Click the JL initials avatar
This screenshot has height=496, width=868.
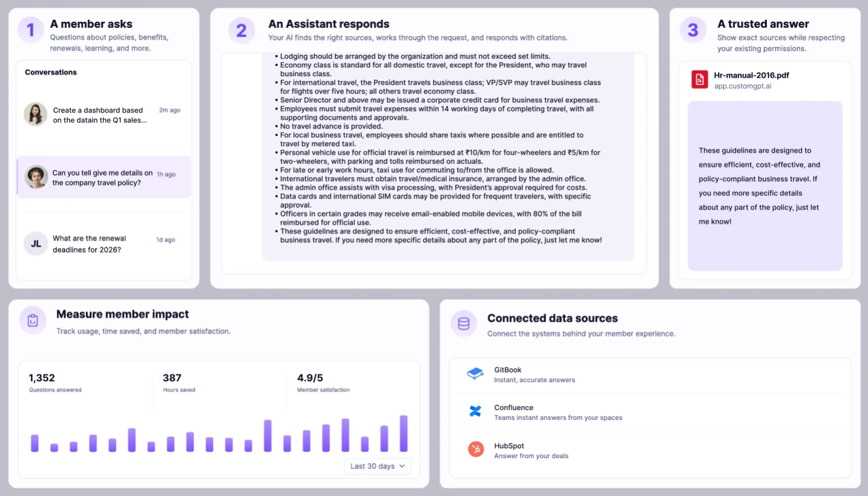pyautogui.click(x=36, y=244)
